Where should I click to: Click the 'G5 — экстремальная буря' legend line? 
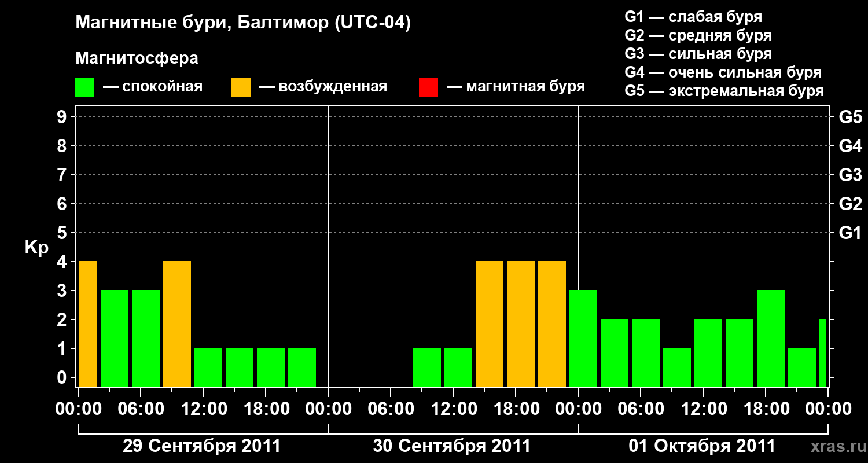tap(724, 91)
